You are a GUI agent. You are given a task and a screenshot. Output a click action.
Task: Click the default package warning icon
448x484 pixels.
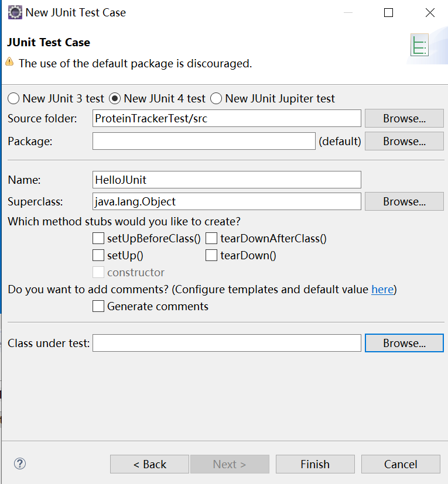pyautogui.click(x=10, y=62)
